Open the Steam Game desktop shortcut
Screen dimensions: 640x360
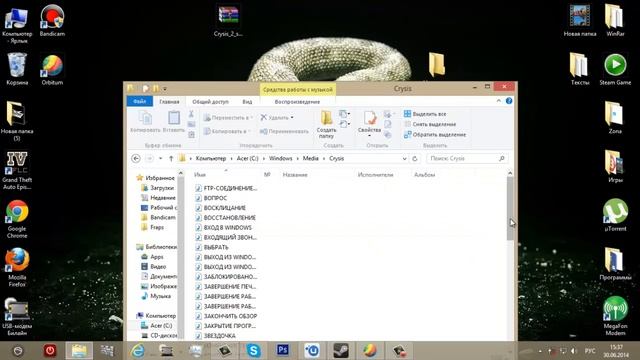coord(615,69)
